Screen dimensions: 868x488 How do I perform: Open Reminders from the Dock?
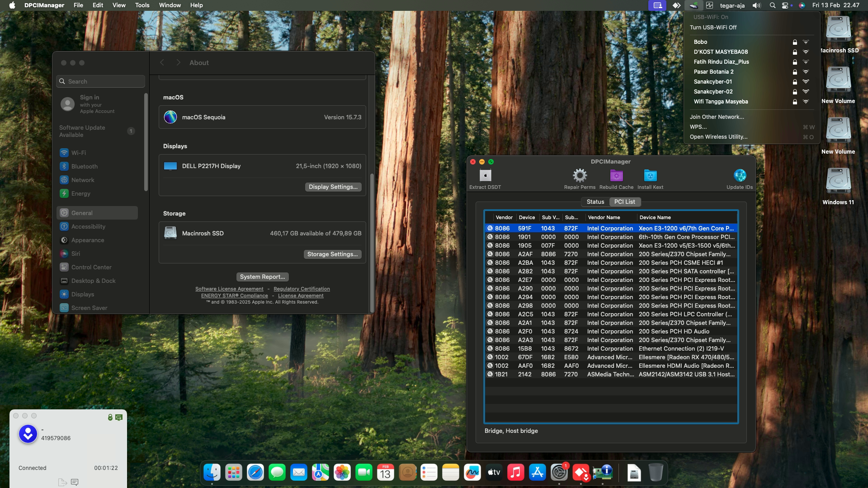[429, 473]
